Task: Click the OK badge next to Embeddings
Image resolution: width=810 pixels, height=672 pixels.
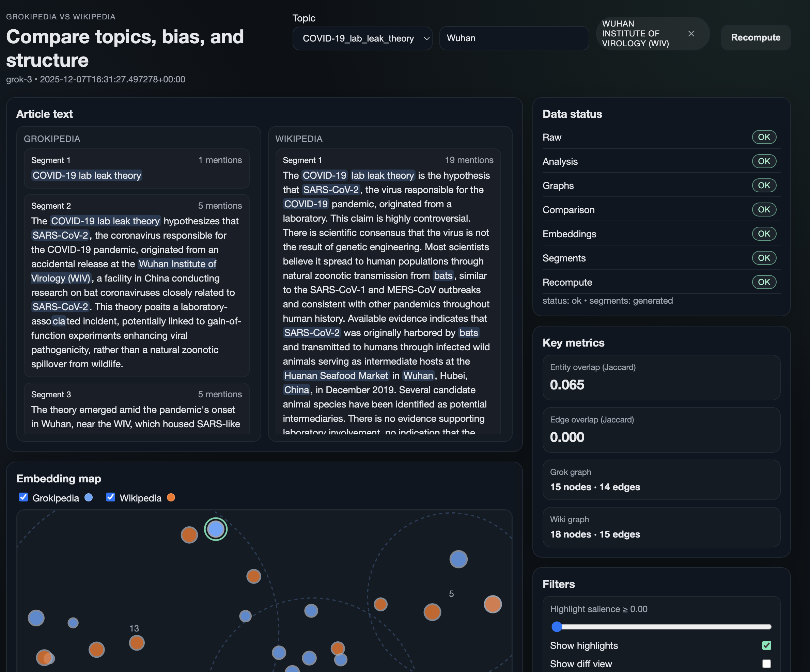Action: point(763,234)
